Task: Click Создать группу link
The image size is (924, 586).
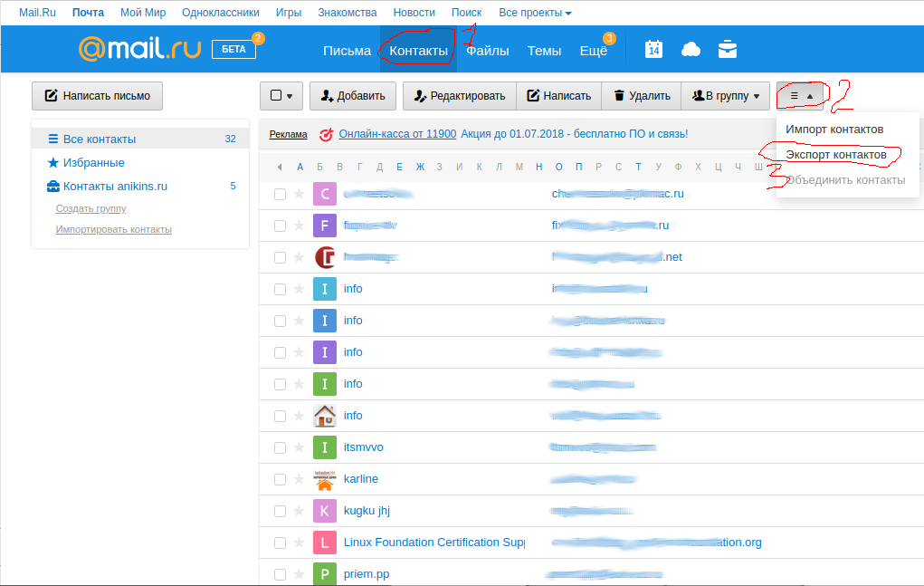Action: coord(90,208)
